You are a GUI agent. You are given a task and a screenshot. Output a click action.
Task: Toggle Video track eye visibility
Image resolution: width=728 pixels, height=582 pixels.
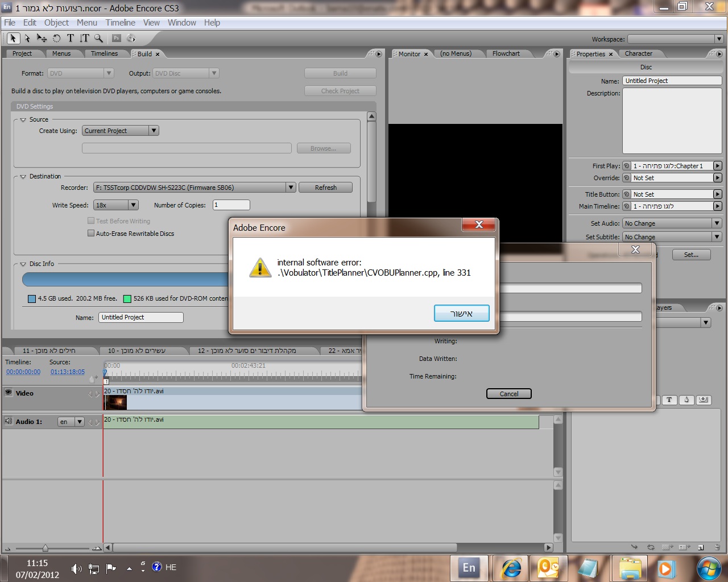9,392
